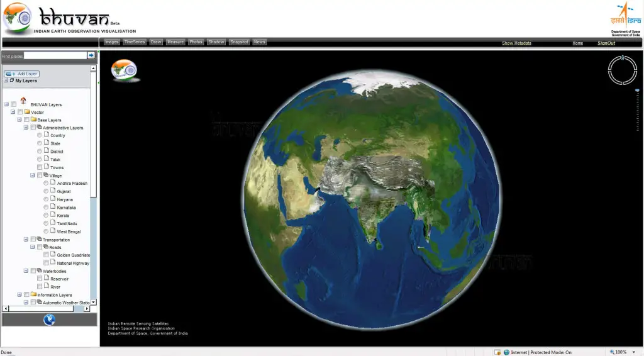Image resolution: width=644 pixels, height=356 pixels.
Task: Click the home icon above BHUVAN Layers
Action: click(x=23, y=100)
